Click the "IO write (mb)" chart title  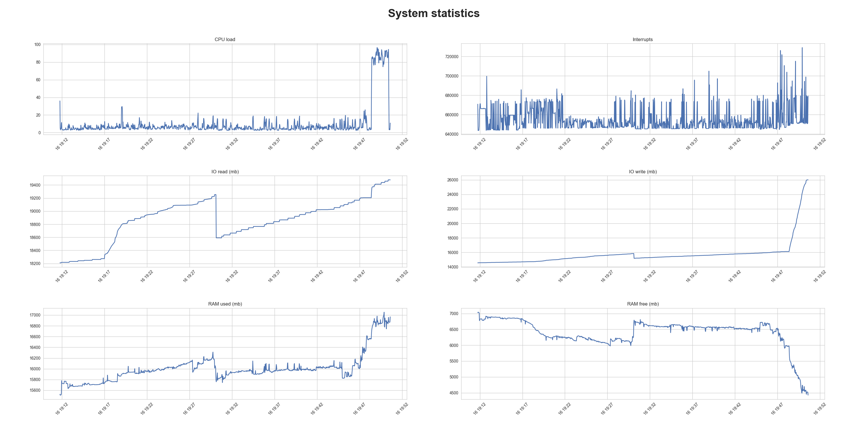[643, 172]
